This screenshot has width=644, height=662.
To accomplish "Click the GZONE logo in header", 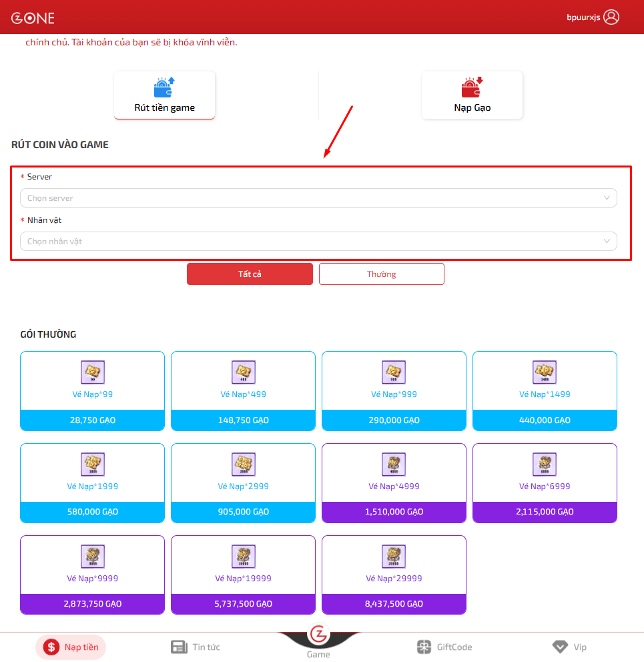I will pyautogui.click(x=33, y=18).
